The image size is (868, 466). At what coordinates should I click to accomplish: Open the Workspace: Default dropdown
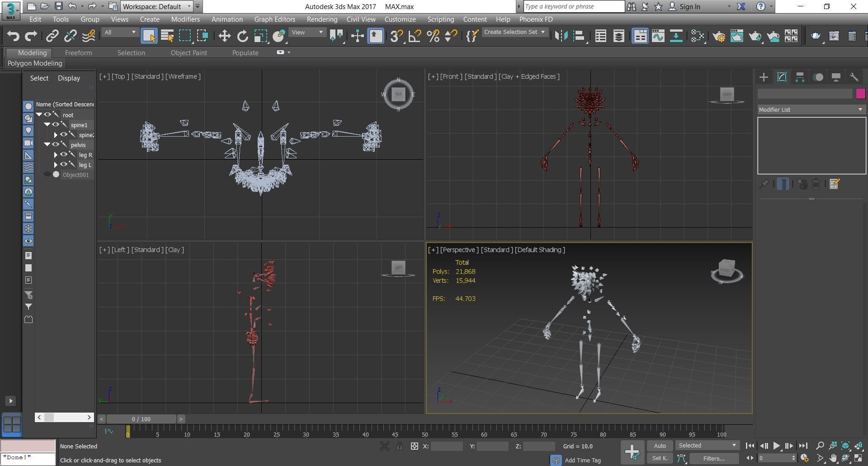(x=157, y=6)
